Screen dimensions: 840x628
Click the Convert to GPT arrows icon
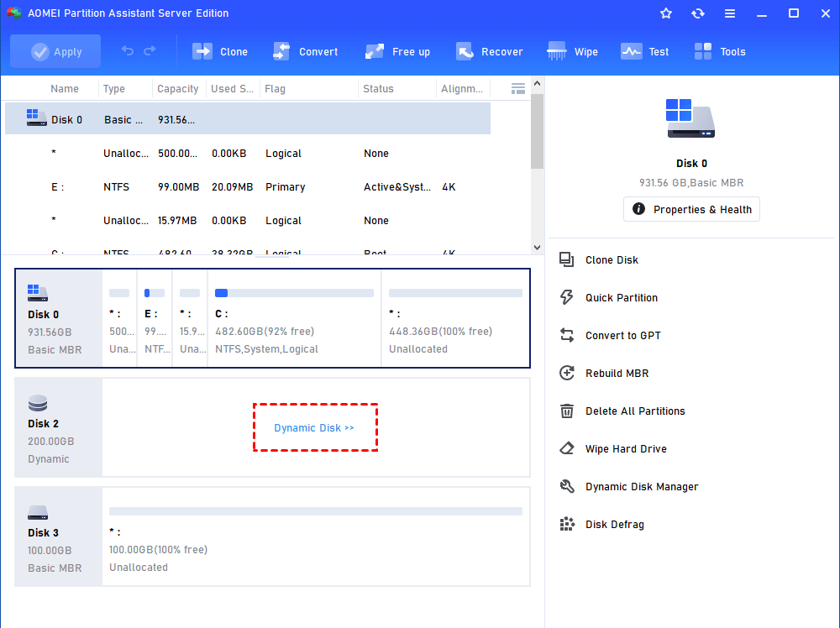point(567,336)
